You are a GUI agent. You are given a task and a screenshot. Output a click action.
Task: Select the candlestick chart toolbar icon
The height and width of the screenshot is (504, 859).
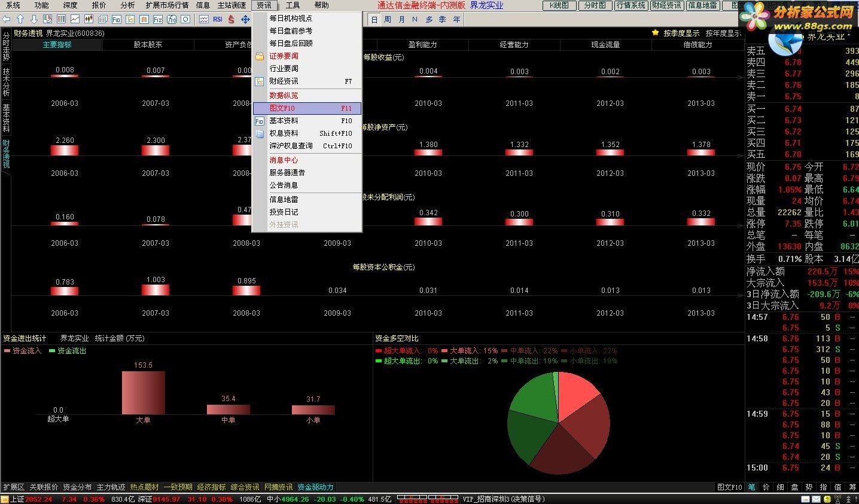[x=89, y=19]
